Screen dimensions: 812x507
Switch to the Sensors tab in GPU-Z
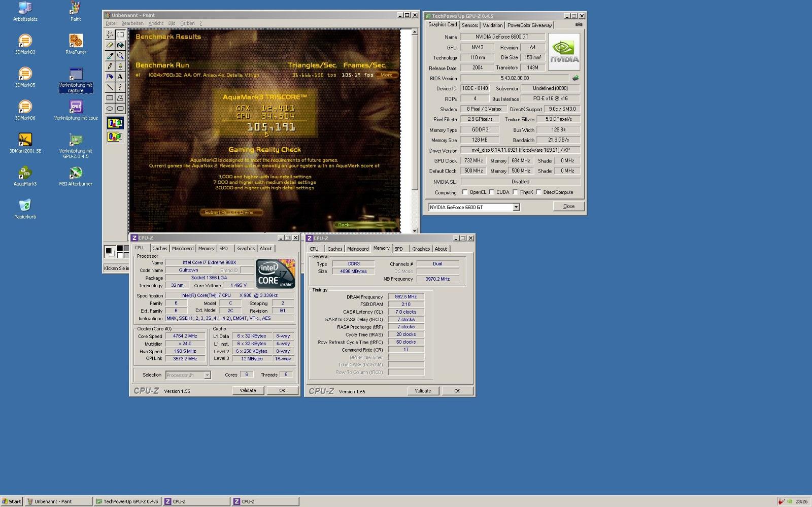tap(469, 25)
